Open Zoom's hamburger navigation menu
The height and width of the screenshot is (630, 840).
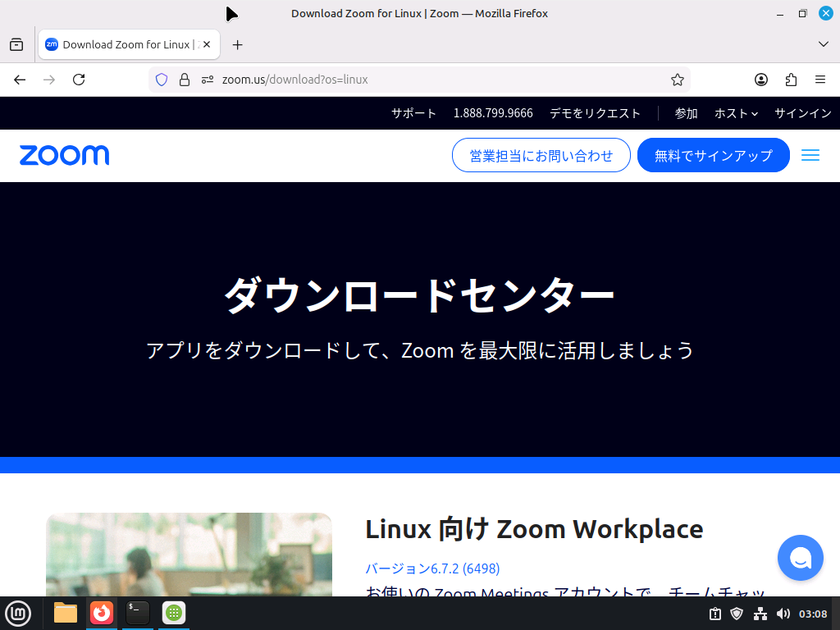[x=810, y=155]
